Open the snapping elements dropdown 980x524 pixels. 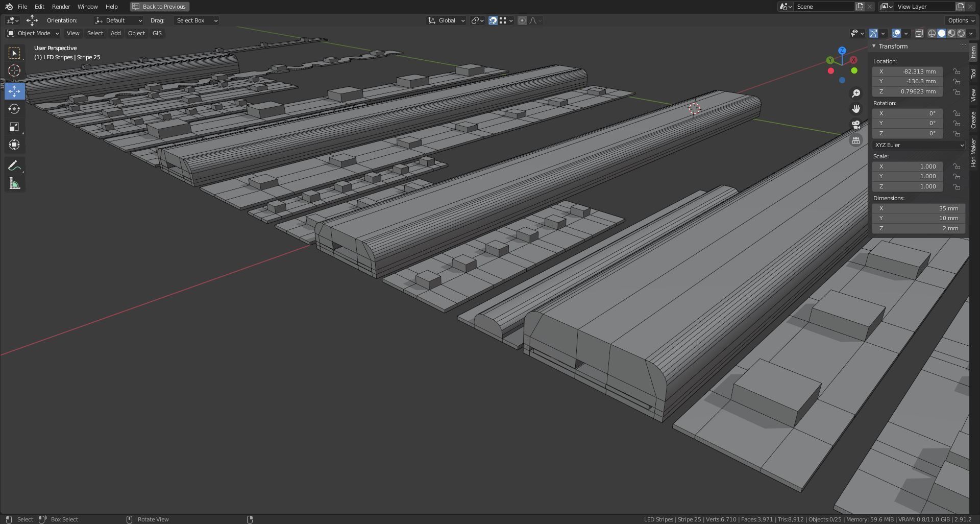506,20
